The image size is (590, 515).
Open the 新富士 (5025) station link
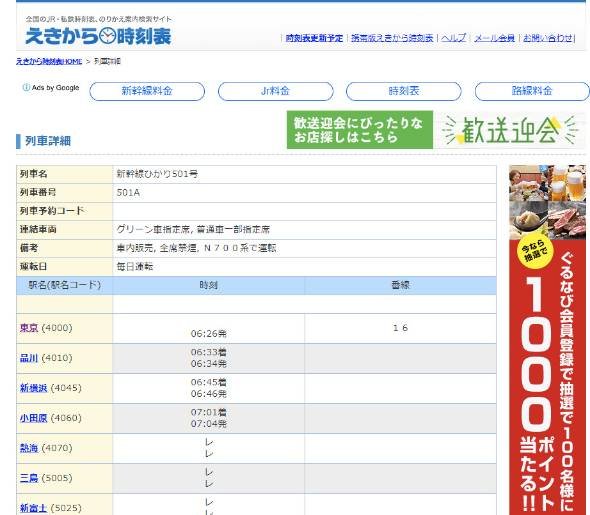coord(33,509)
